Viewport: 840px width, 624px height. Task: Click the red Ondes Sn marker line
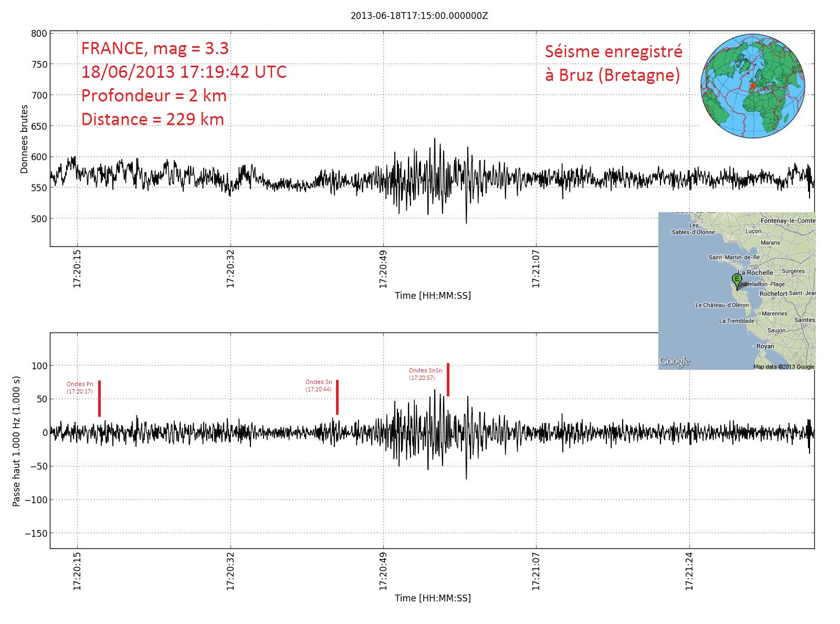pos(337,398)
